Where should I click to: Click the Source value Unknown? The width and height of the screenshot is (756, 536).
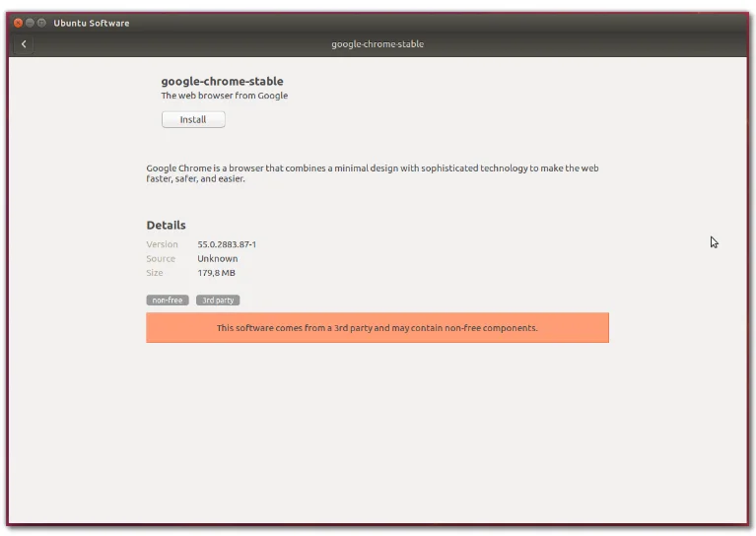[x=218, y=258]
